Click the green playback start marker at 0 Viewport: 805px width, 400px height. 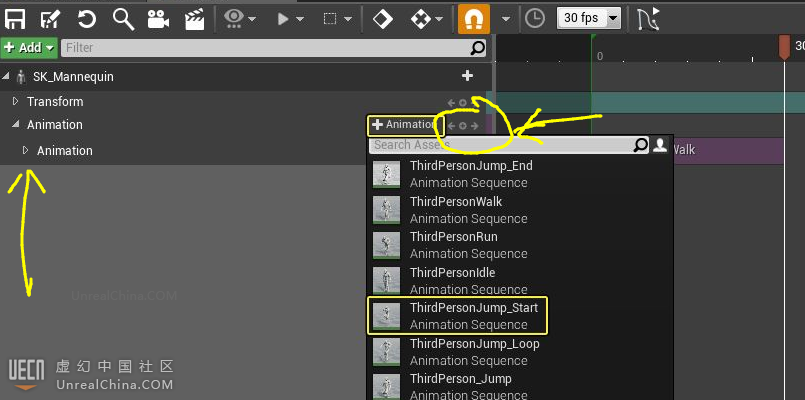[x=592, y=37]
